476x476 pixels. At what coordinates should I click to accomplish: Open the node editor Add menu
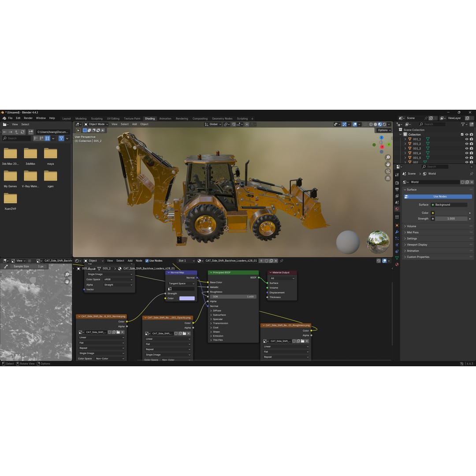(130, 261)
